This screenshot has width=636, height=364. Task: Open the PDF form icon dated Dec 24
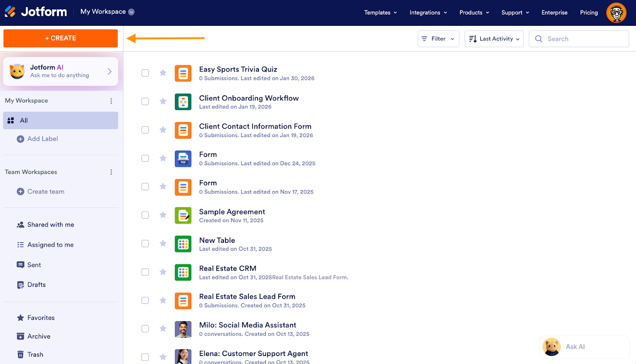tap(183, 159)
